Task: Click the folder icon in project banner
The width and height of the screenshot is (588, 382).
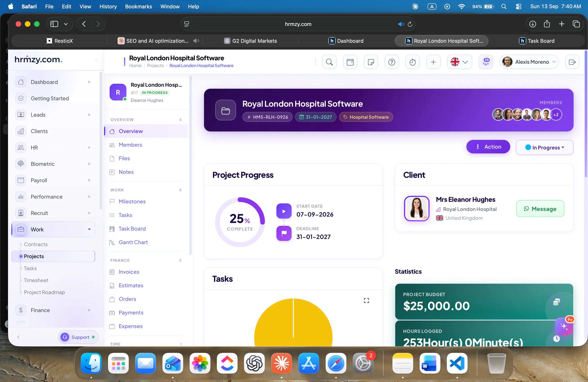Action: point(225,110)
